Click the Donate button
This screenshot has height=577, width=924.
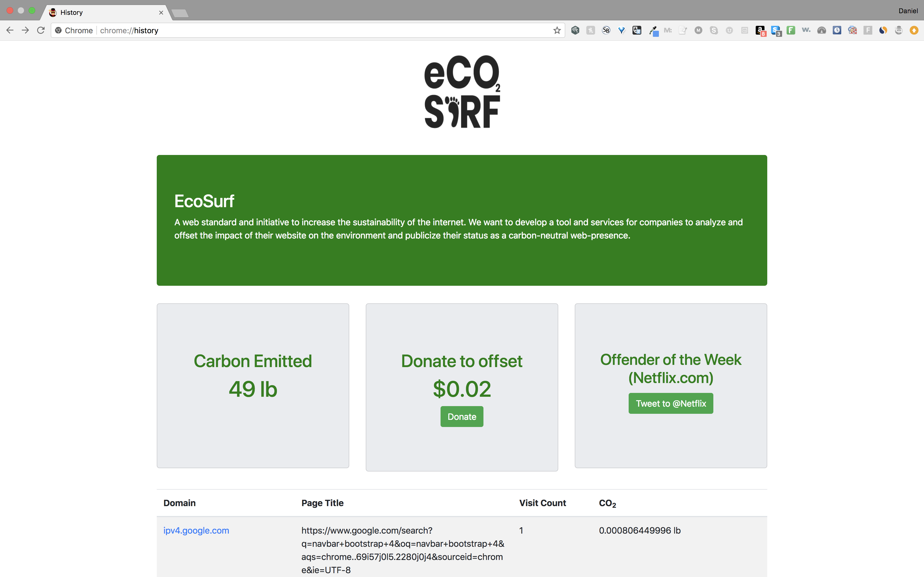coord(462,416)
